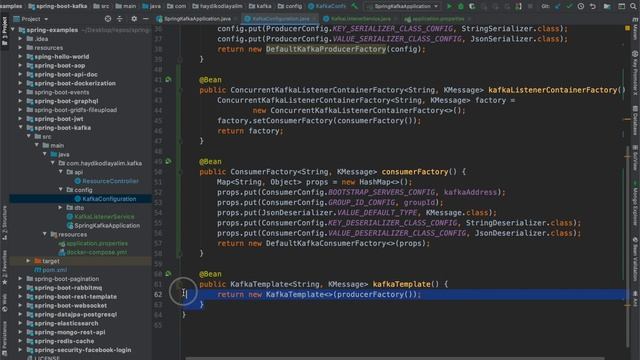Collapse all nodes in the Project panel
This screenshot has width=640, height=360.
(x=120, y=19)
